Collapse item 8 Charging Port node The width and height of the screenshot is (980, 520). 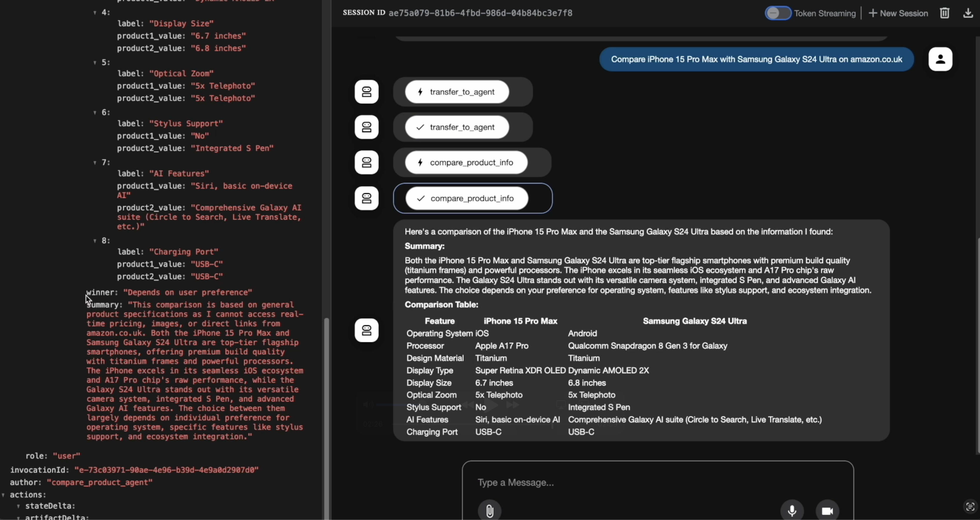point(95,241)
